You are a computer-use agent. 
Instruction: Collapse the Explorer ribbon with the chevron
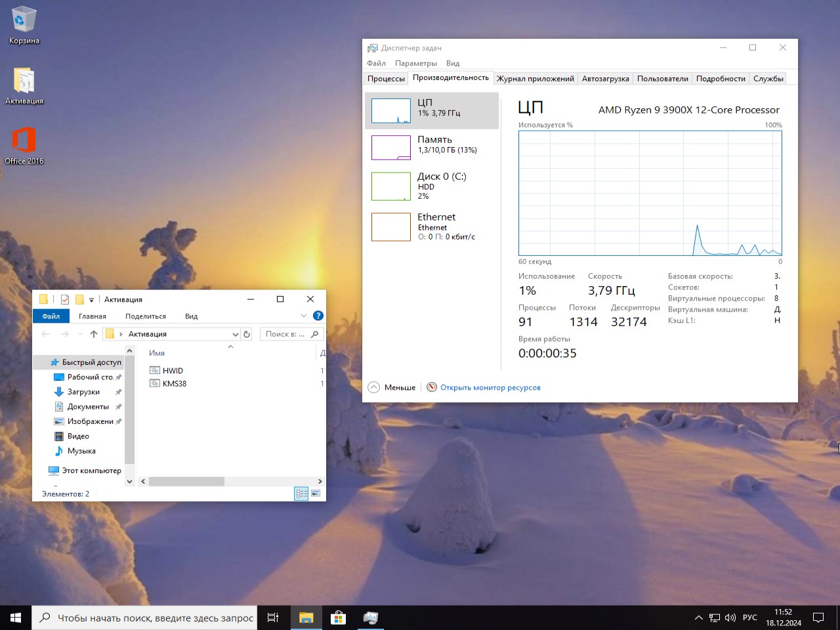(x=303, y=315)
